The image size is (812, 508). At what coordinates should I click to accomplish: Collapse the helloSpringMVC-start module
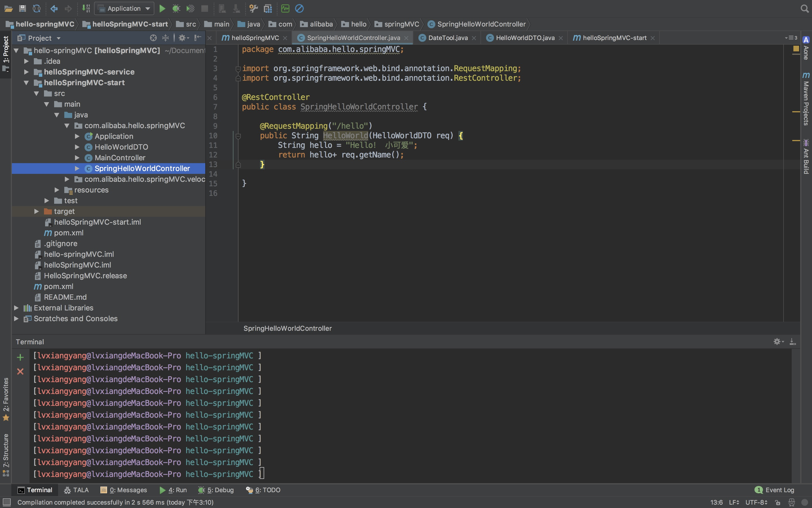(26, 83)
